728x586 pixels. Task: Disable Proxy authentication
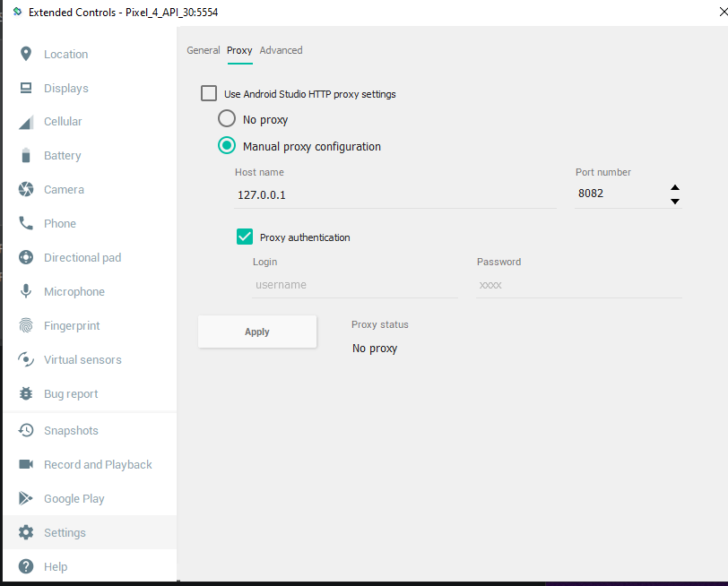coord(245,237)
